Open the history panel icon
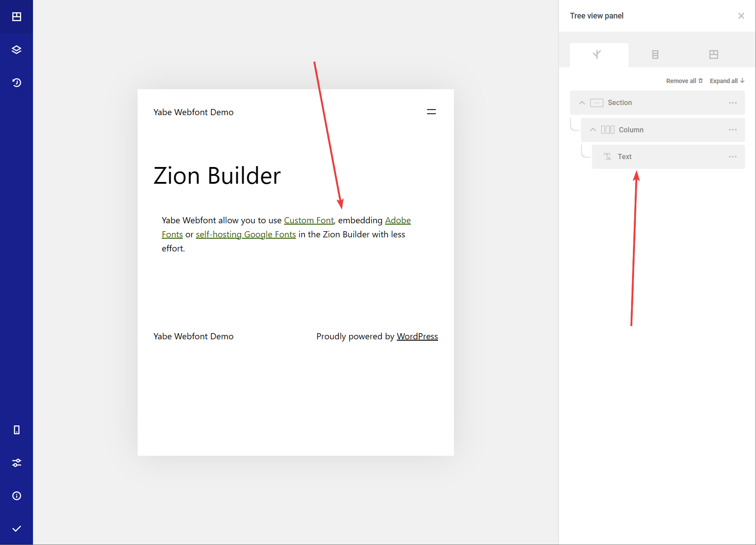Viewport: 756px width, 545px height. 16,83
